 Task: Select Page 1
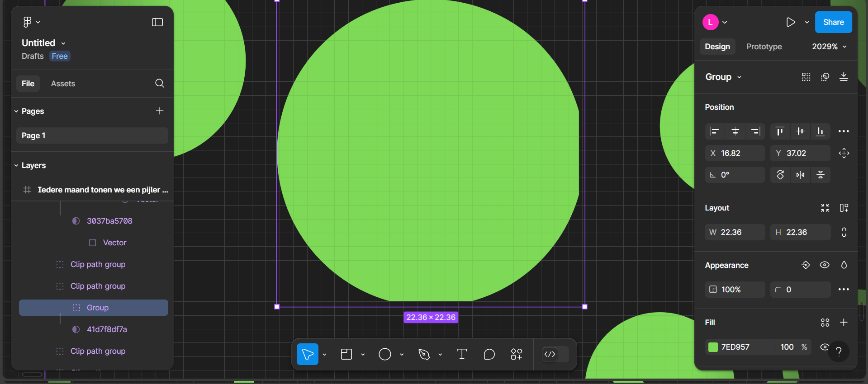[x=92, y=136]
